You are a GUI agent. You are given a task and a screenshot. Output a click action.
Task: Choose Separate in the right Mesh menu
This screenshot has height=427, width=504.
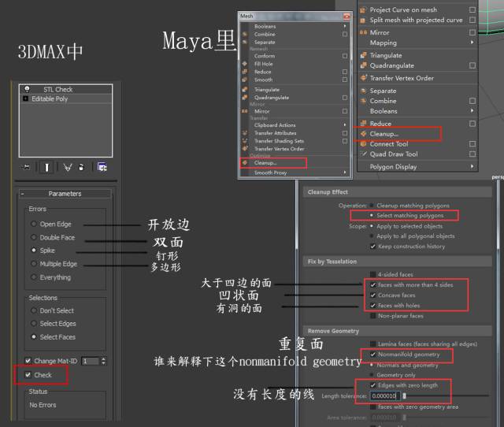[x=383, y=91]
